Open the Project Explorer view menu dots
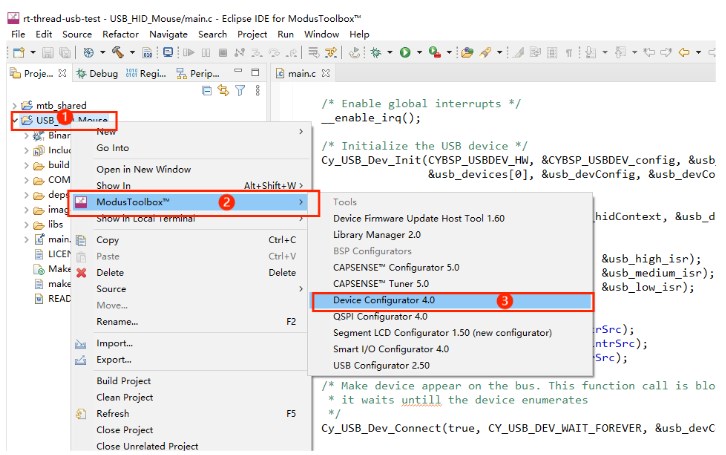The height and width of the screenshot is (455, 726). point(257,90)
